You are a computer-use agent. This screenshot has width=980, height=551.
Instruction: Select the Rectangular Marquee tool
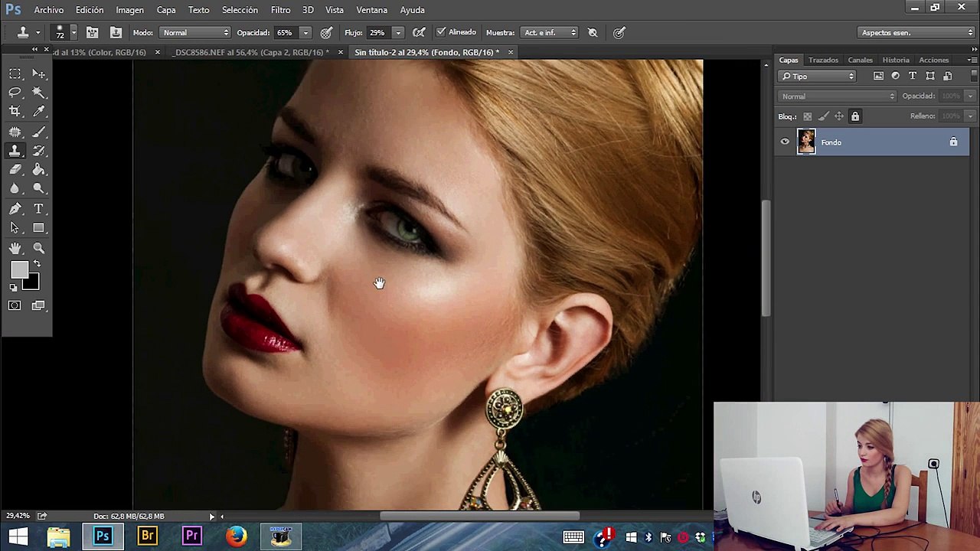(15, 73)
